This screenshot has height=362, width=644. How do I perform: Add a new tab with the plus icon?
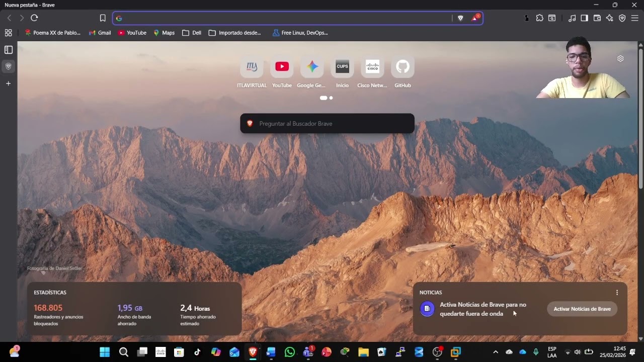(x=9, y=83)
